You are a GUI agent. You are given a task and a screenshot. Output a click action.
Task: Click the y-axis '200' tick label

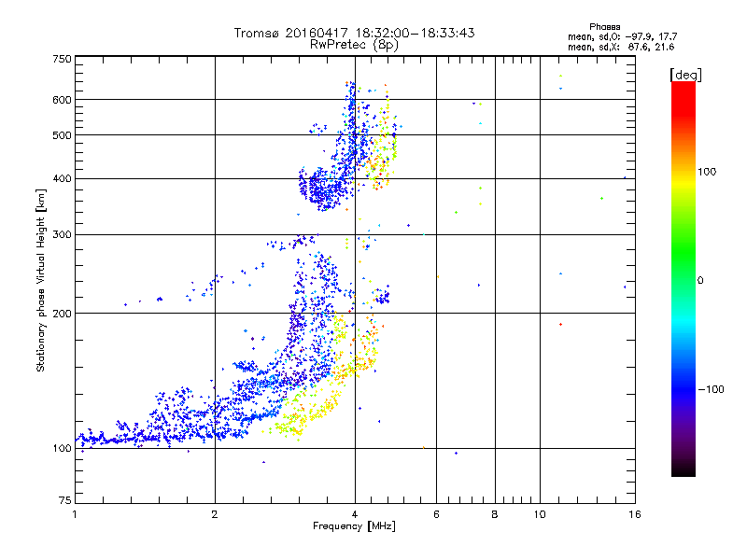[x=62, y=314]
